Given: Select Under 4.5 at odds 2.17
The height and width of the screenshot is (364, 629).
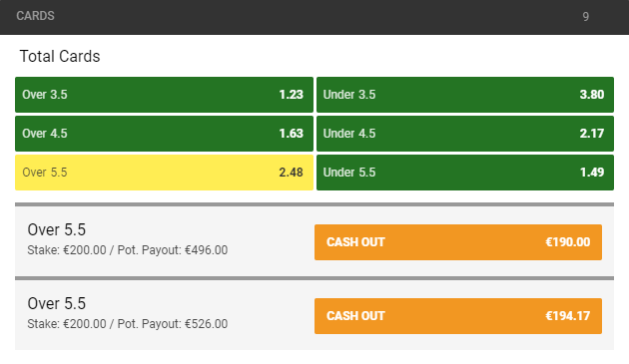Looking at the screenshot, I should (x=465, y=134).
